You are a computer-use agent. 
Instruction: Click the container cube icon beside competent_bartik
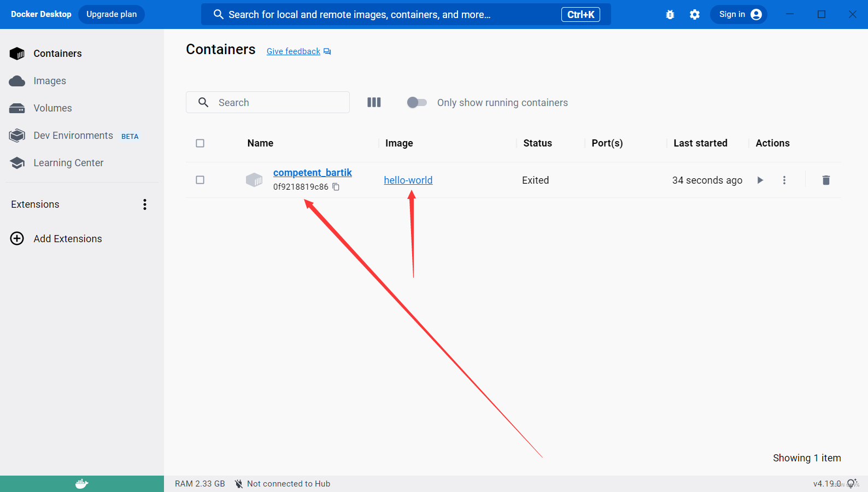click(254, 180)
